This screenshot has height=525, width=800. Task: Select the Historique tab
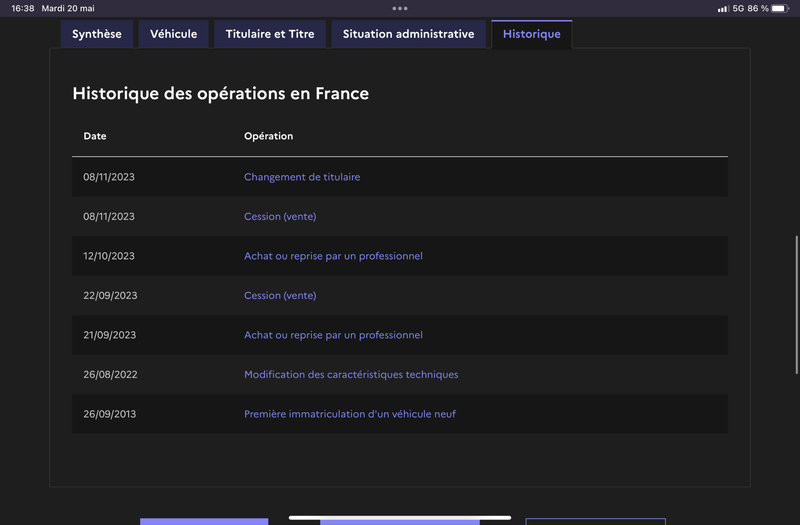(532, 34)
